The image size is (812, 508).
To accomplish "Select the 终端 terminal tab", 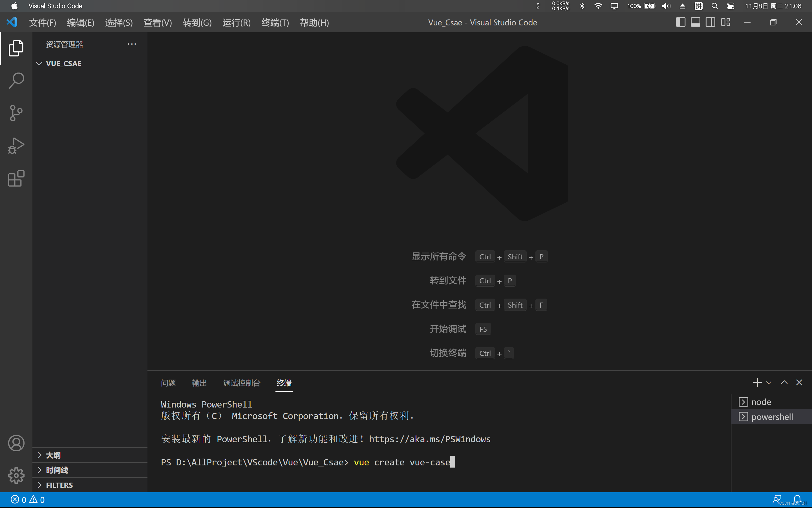I will click(x=284, y=383).
